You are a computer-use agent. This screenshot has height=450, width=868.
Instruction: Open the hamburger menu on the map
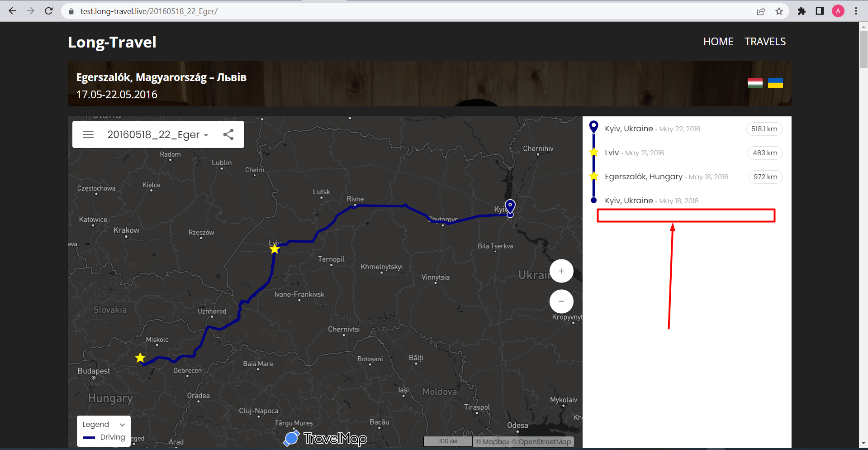point(88,134)
